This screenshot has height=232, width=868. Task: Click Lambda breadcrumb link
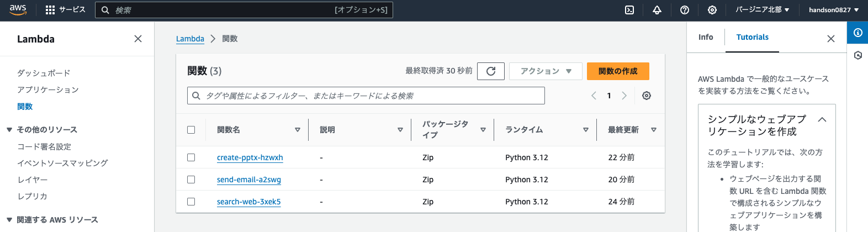pyautogui.click(x=190, y=39)
